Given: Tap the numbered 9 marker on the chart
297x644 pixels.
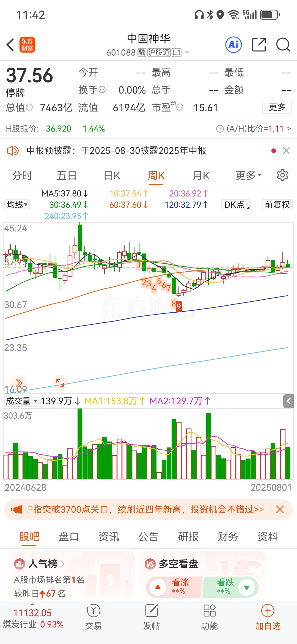Looking at the screenshot, I should click(x=178, y=306).
